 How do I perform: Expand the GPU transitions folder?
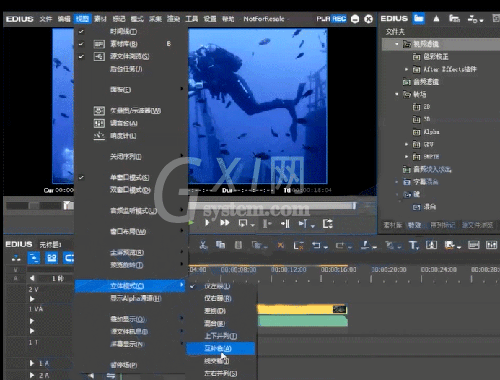[x=406, y=144]
